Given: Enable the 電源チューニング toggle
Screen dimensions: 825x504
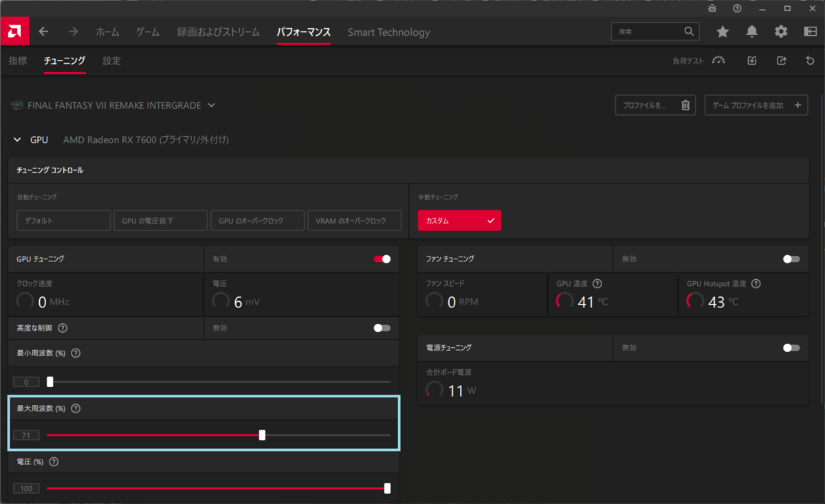Looking at the screenshot, I should 791,348.
